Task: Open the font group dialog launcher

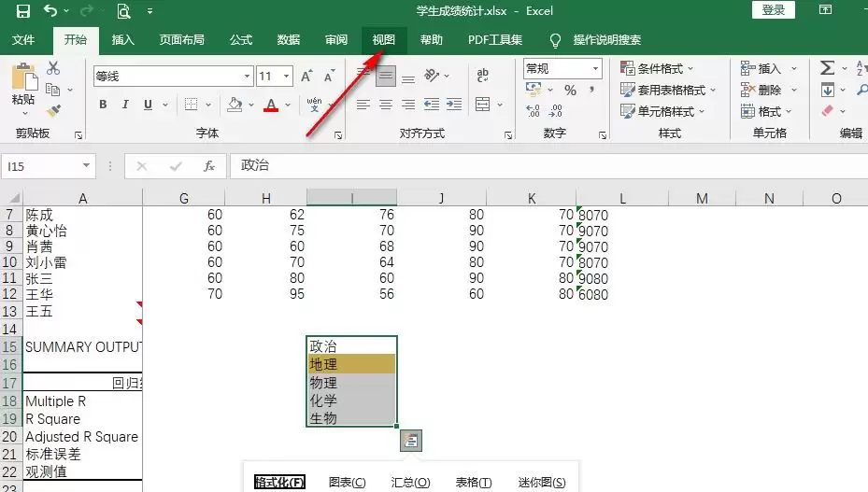Action: pyautogui.click(x=337, y=135)
